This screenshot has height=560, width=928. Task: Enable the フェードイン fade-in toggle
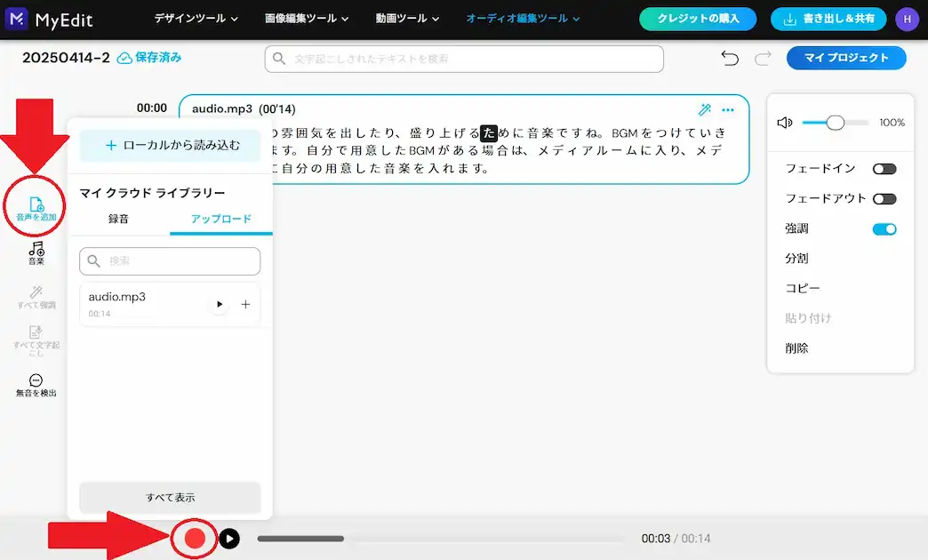click(x=884, y=169)
